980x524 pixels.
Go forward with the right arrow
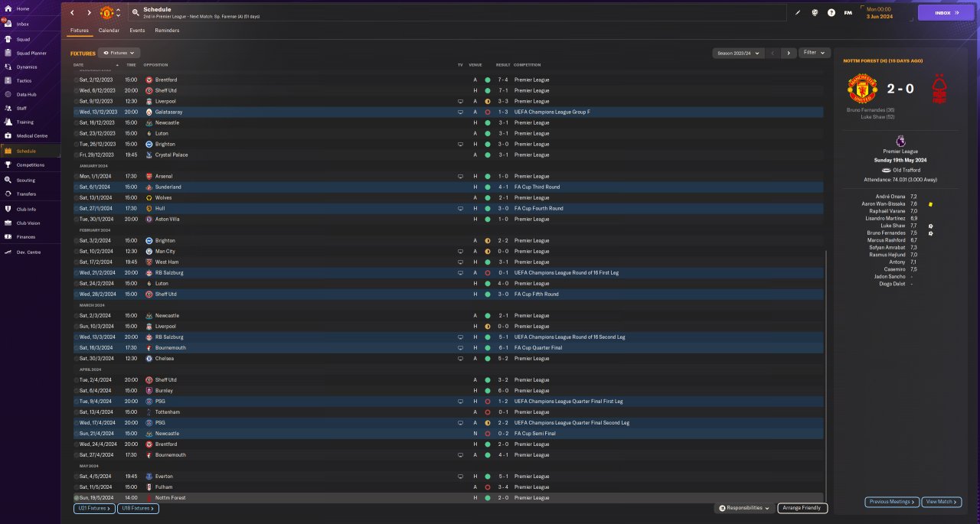(89, 13)
